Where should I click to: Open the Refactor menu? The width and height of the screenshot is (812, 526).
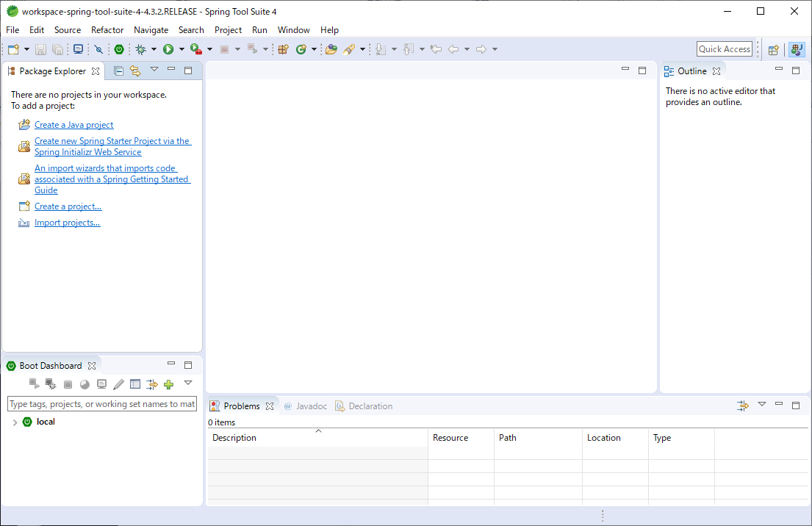[x=107, y=30]
